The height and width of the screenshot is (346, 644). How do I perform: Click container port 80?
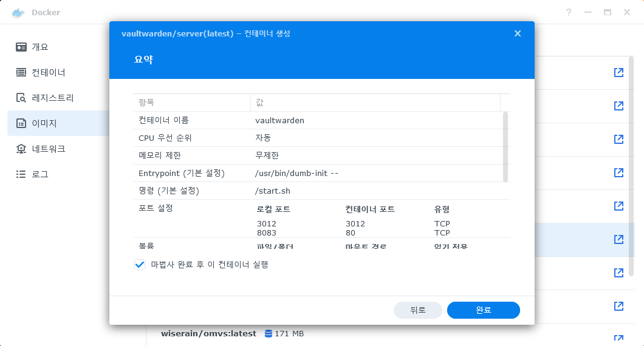[351, 232]
